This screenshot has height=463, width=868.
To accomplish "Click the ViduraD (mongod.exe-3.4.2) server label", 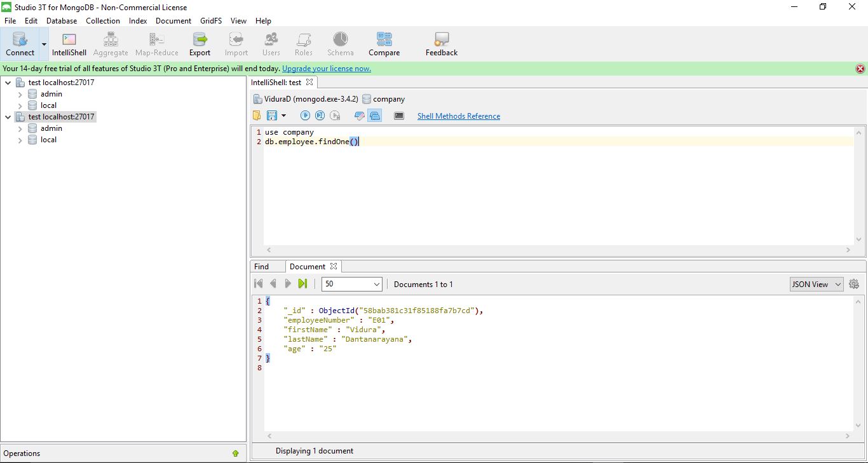I will click(x=311, y=99).
